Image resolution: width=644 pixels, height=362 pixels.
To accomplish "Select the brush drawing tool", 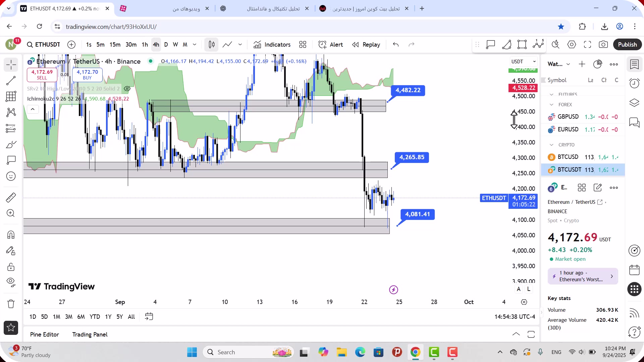I will coord(11,144).
